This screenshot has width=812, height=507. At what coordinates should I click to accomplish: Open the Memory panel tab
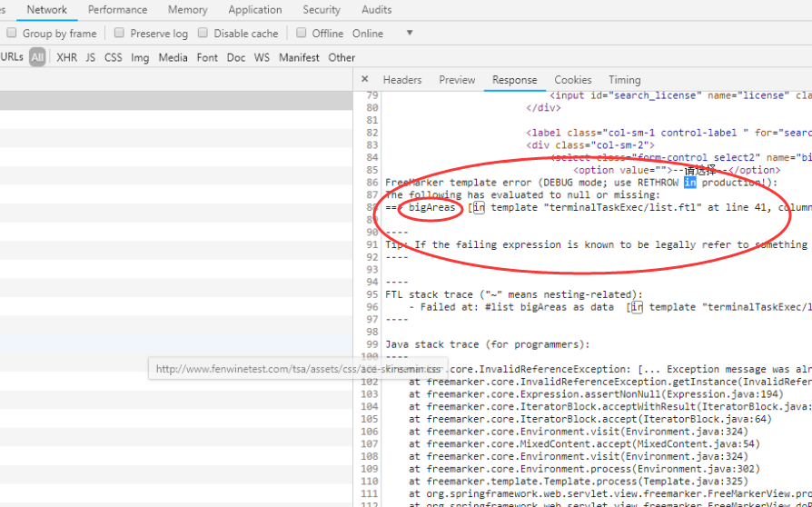[187, 10]
